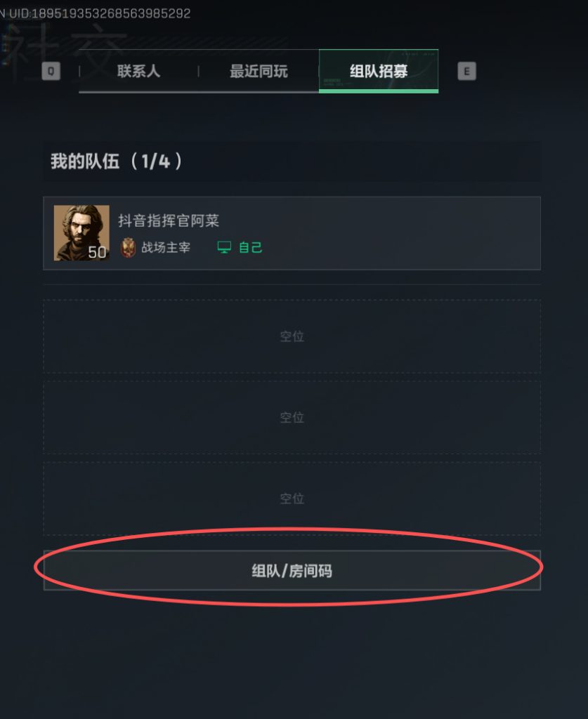Click the Q key shortcut icon
This screenshot has width=588, height=719.
click(51, 71)
